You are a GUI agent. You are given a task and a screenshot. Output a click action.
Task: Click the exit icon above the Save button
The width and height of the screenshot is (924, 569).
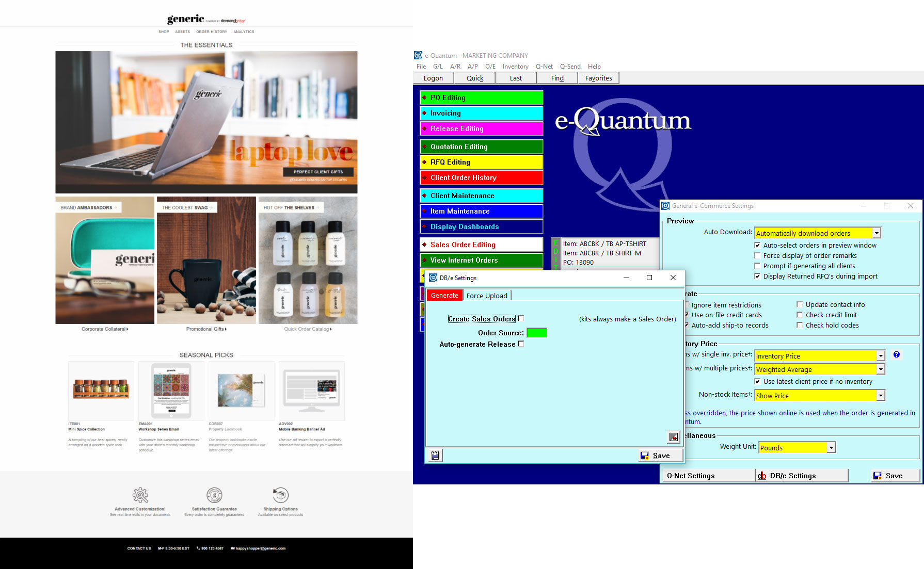(x=674, y=437)
